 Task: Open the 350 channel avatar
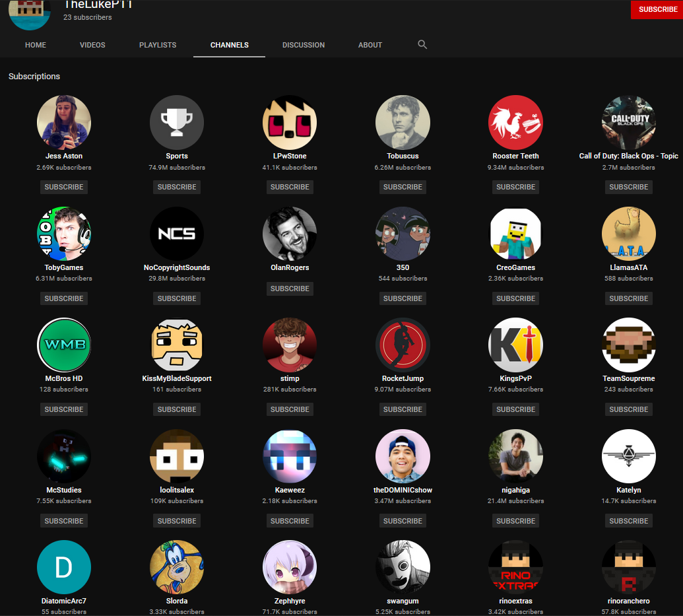(403, 234)
